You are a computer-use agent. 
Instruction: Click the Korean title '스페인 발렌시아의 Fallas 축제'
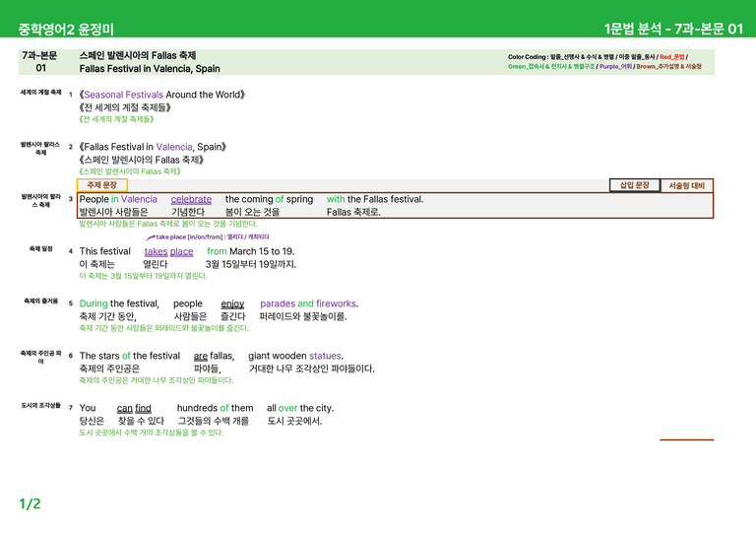138,55
